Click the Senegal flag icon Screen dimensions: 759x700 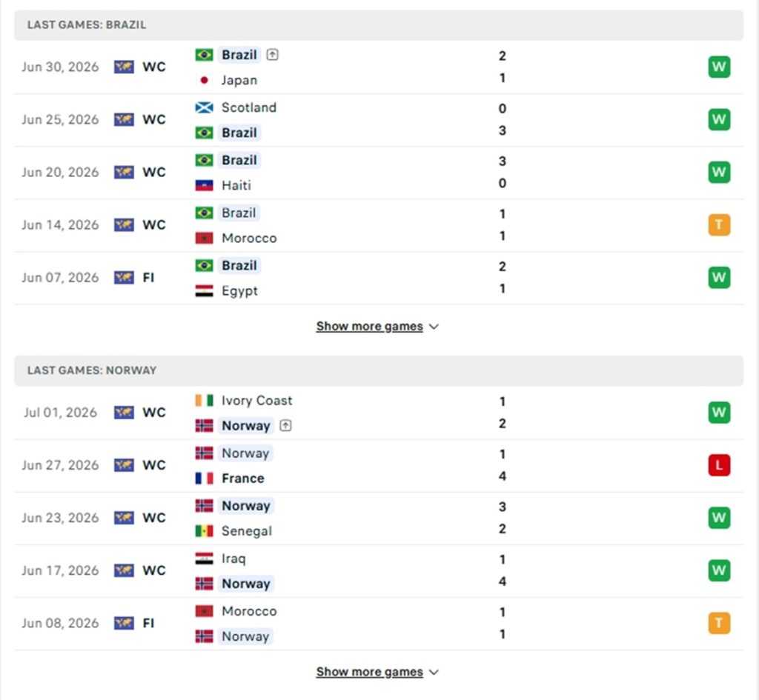[204, 530]
